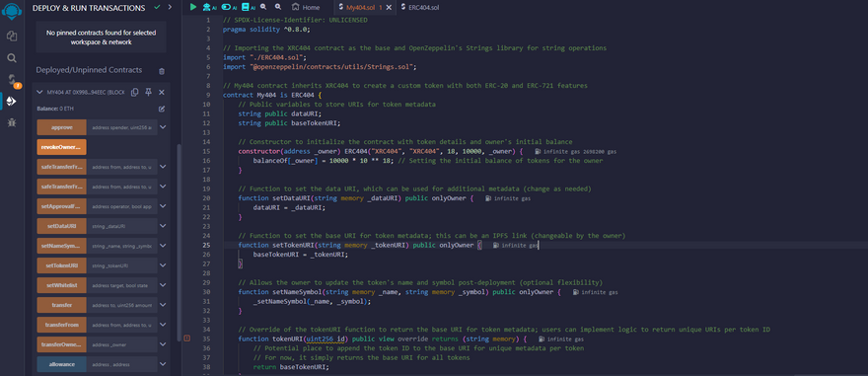Viewport: 868px width, 376px height.
Task: Click the revokeOwner... button
Action: pos(61,147)
